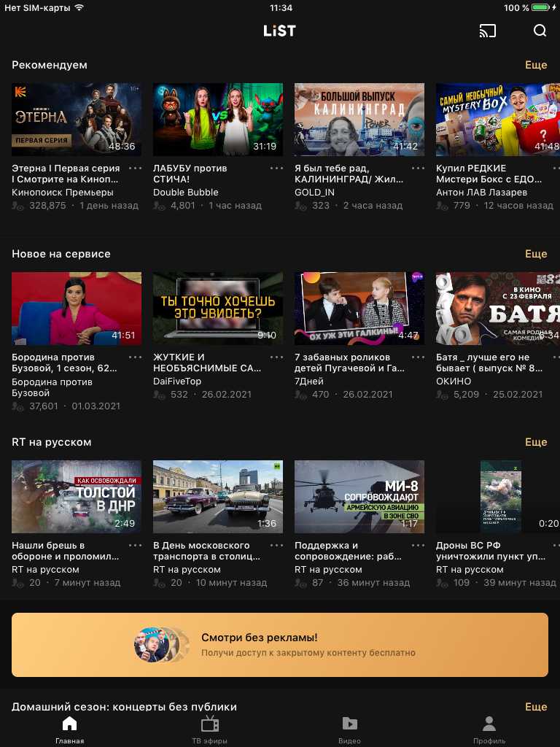Screen dimensions: 560x747
Task: Play the Батя movie thumbnail
Action: point(498,309)
